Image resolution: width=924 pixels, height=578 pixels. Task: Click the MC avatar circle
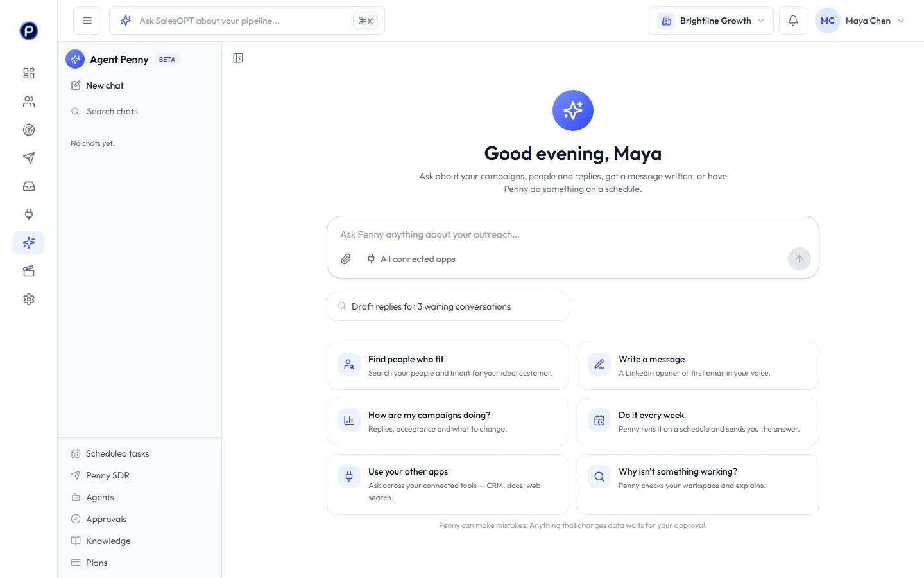point(828,21)
